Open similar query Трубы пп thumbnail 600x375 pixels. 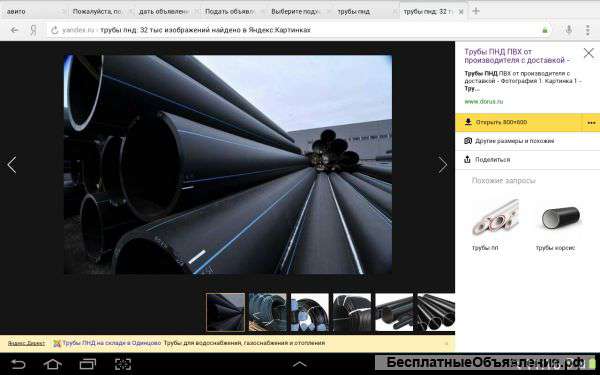point(496,217)
